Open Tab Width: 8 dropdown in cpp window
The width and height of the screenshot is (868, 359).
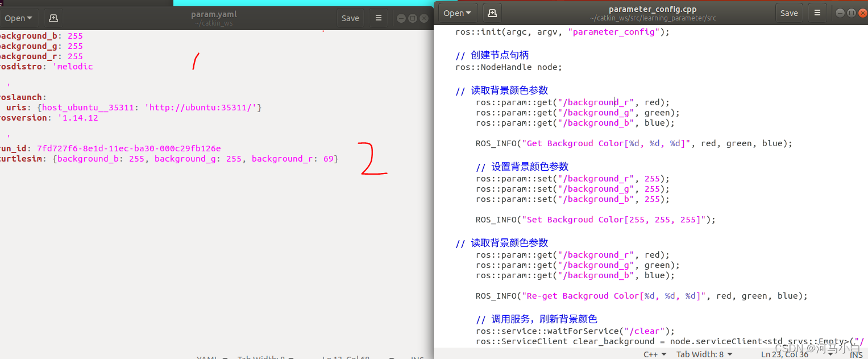pos(704,354)
